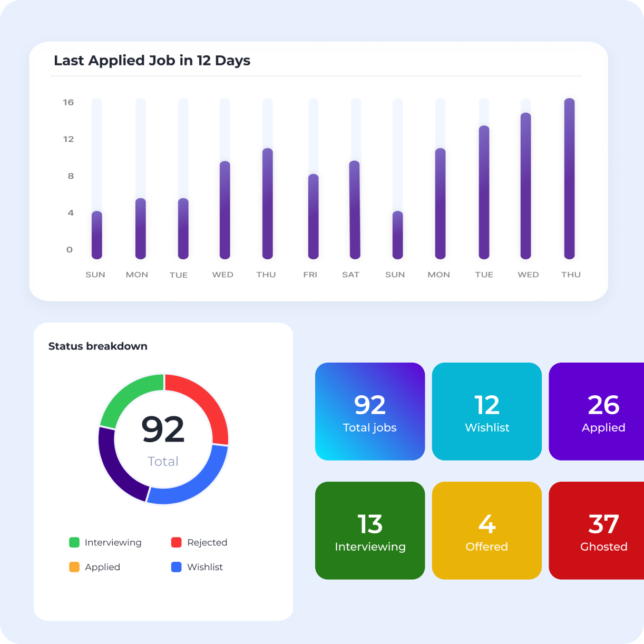Click the orange Applied legend swatch
The width and height of the screenshot is (644, 644).
coord(74,567)
